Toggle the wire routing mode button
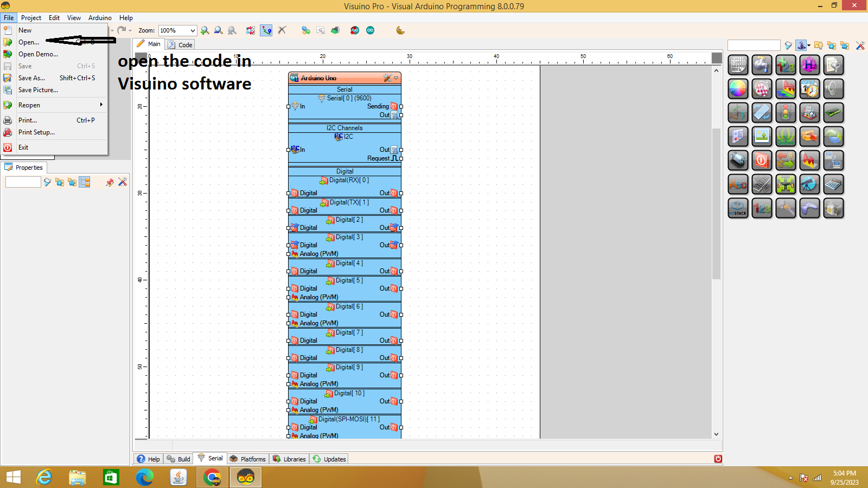Screen dimensions: 868x488 [266, 30]
